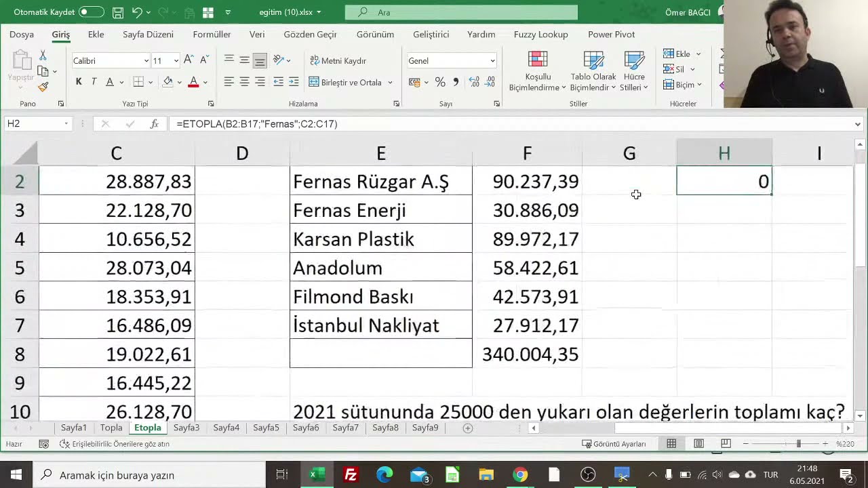Select Normal view button in status bar

(x=671, y=443)
